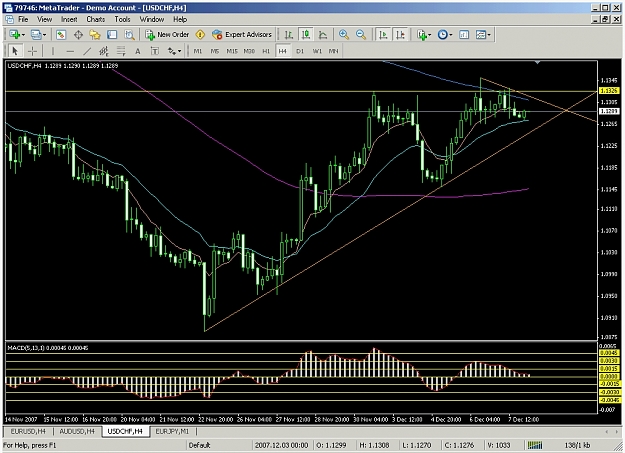Screen dimensions: 625x453
Task: Click the Expert Advisors button
Action: 242,35
